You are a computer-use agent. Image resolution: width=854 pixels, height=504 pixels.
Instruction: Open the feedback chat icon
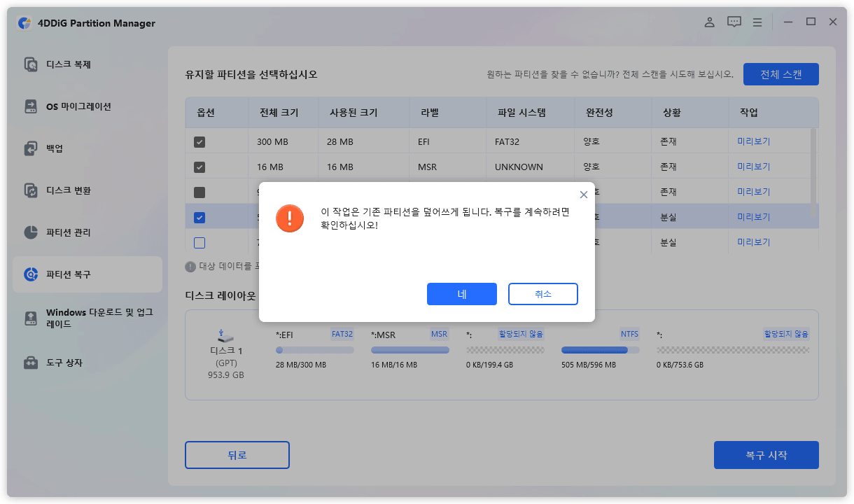[734, 22]
